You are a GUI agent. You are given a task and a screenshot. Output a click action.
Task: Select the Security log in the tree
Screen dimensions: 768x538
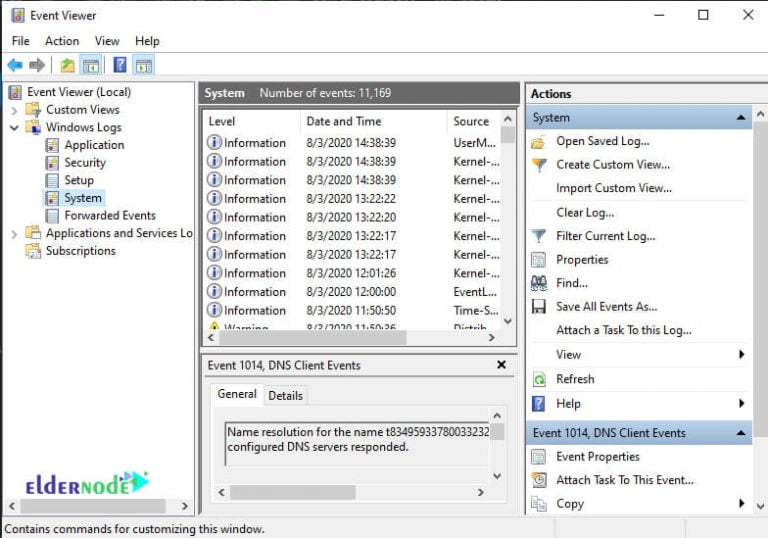point(85,162)
